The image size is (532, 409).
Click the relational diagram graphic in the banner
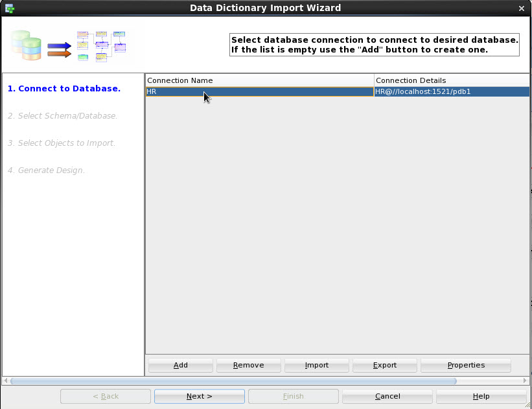[100, 44]
